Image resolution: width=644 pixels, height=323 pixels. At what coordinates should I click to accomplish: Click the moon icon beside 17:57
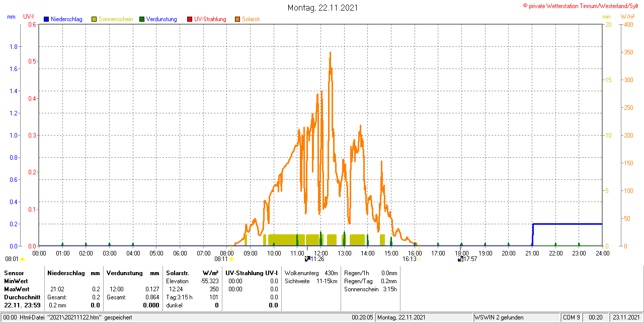pos(460,259)
